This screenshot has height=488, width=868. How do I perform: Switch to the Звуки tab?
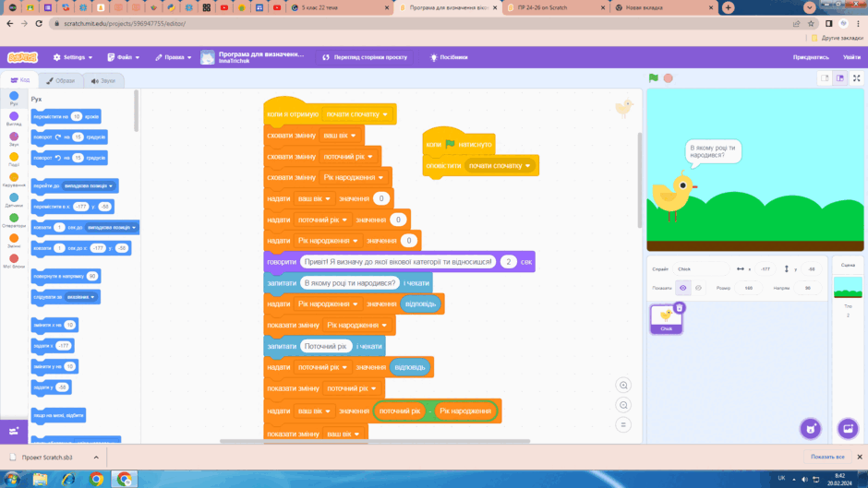pyautogui.click(x=103, y=80)
